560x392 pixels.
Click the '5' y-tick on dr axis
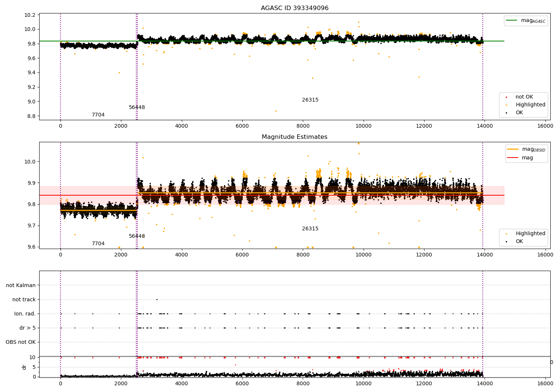[34, 367]
